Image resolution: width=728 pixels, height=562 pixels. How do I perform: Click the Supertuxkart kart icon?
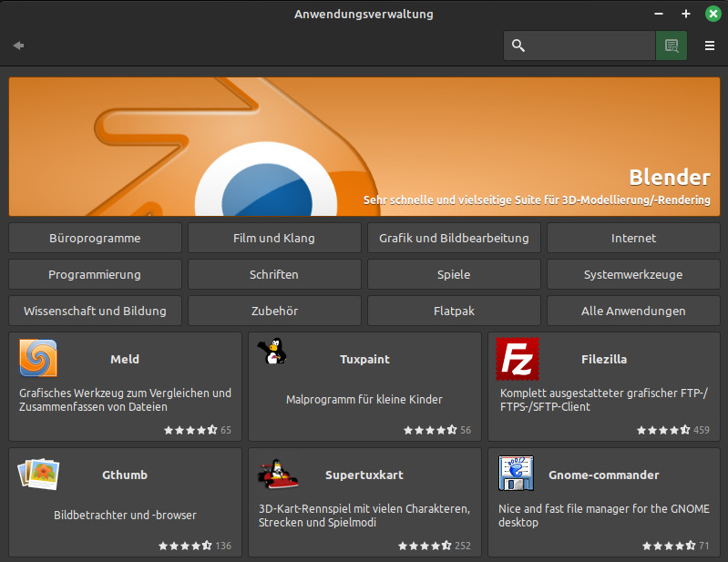[278, 474]
